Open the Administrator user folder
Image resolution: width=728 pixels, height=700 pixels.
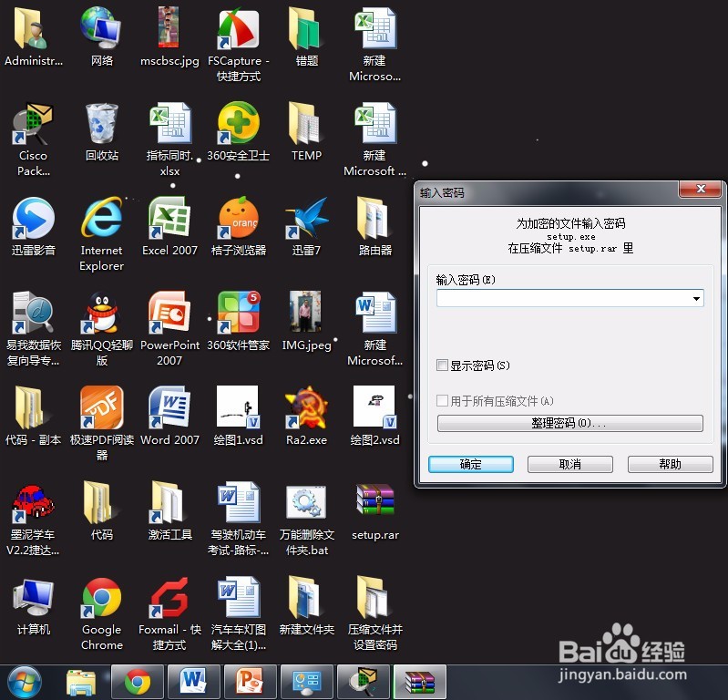coord(31,28)
